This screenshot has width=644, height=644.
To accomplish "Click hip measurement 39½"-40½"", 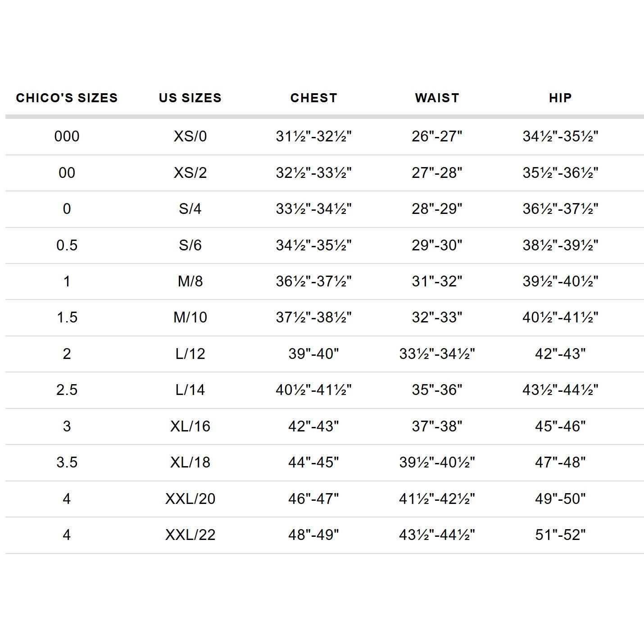I will tap(560, 281).
